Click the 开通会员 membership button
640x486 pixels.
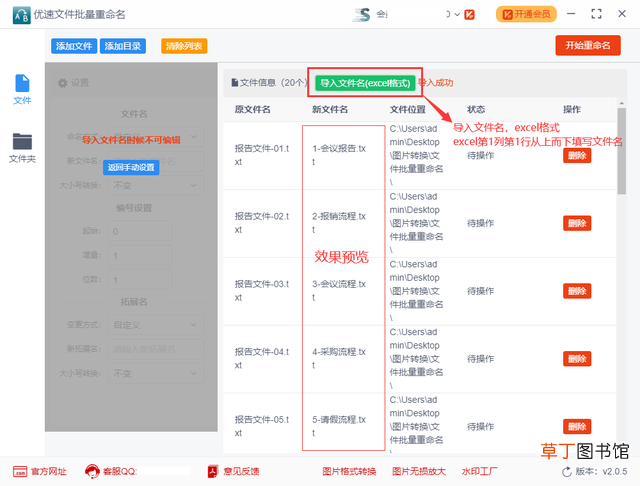(x=526, y=14)
